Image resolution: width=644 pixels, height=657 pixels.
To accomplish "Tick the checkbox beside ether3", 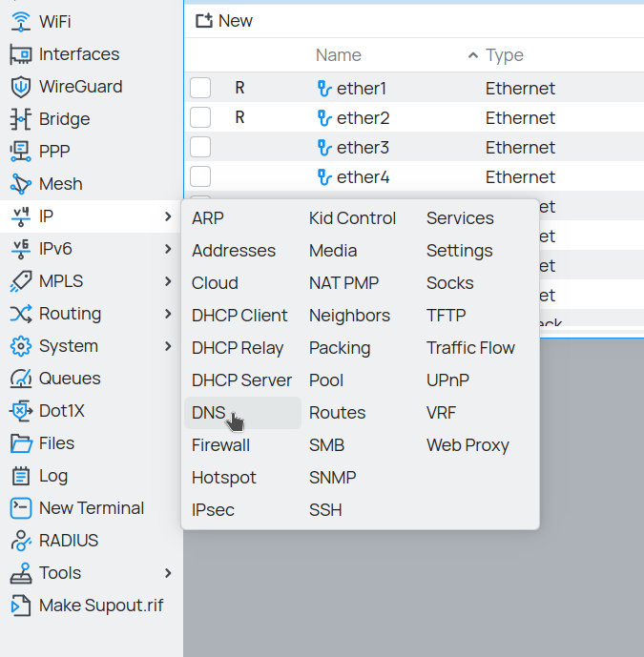I will (x=200, y=148).
